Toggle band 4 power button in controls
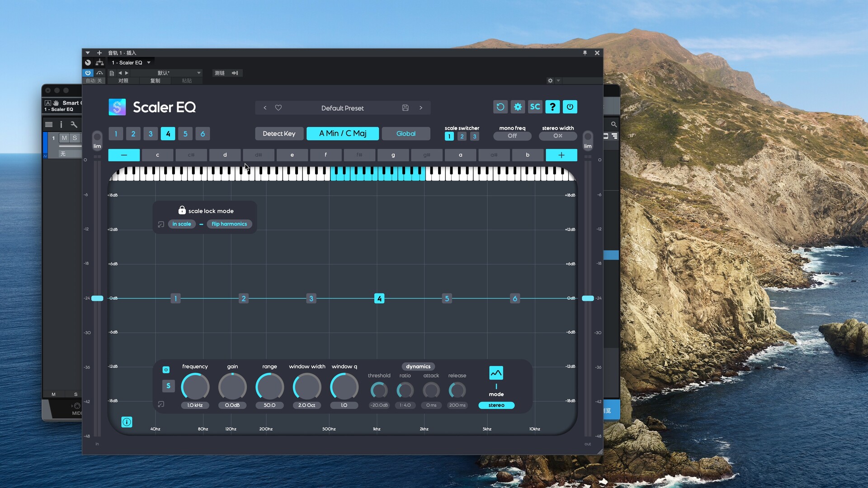This screenshot has height=488, width=868. coord(166,370)
